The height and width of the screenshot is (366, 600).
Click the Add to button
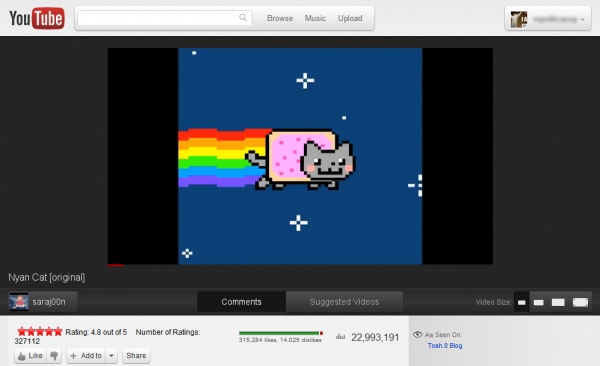(86, 356)
